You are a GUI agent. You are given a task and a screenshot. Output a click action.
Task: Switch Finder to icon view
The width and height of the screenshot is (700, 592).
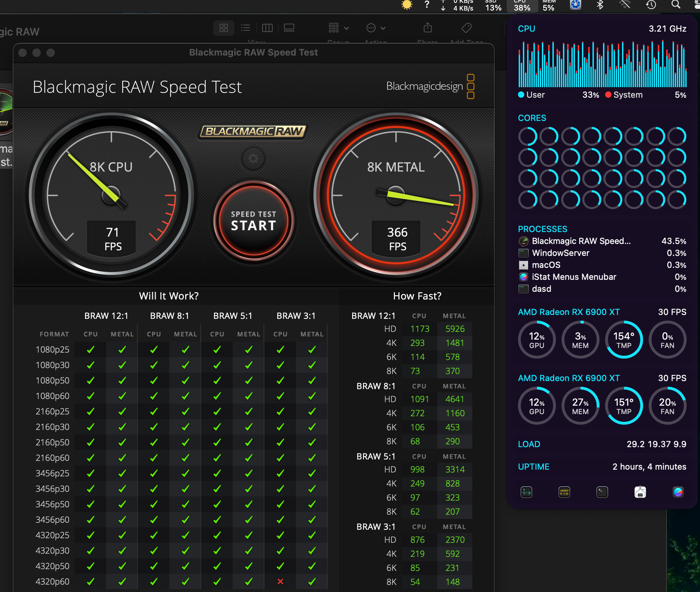point(224,28)
